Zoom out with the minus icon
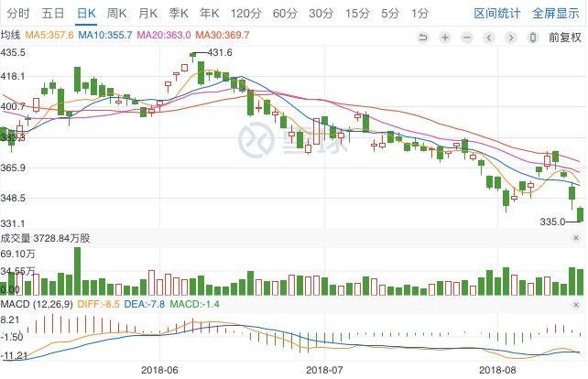 [x=467, y=38]
